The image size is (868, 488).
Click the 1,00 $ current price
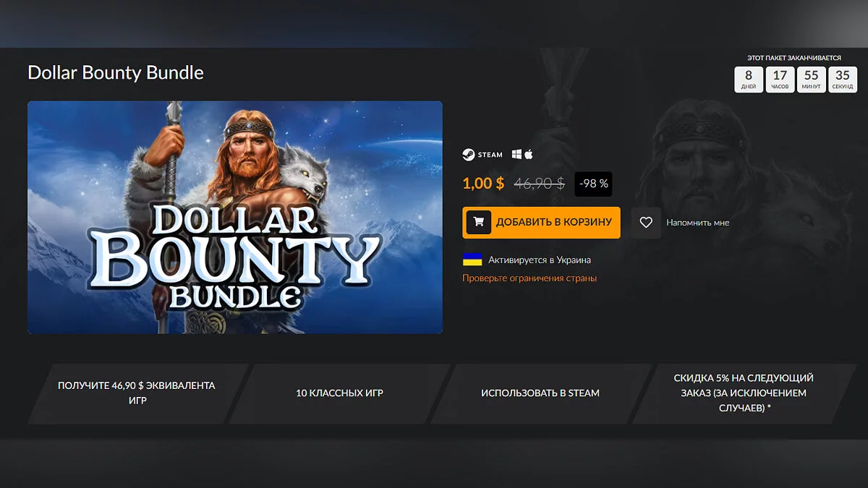point(483,184)
